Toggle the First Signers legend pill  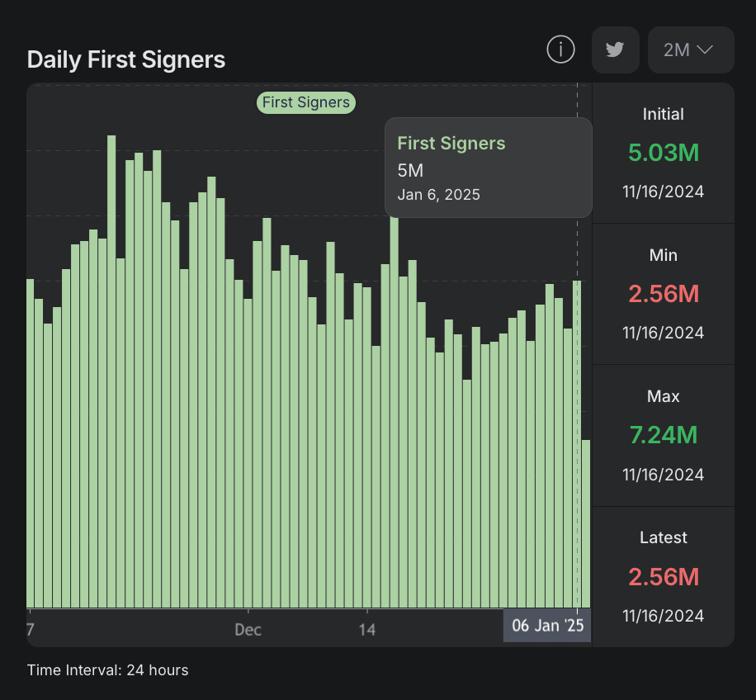306,103
